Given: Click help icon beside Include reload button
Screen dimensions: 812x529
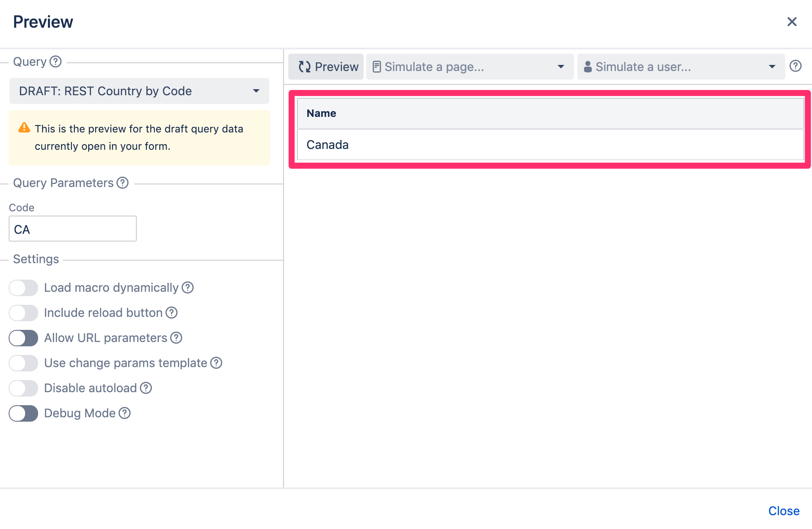Looking at the screenshot, I should (172, 313).
